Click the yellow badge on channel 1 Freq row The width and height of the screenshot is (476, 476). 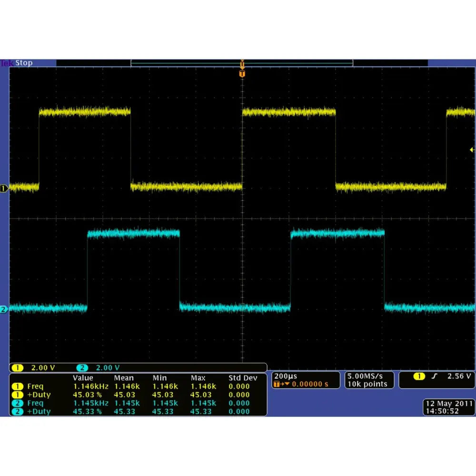(x=18, y=386)
